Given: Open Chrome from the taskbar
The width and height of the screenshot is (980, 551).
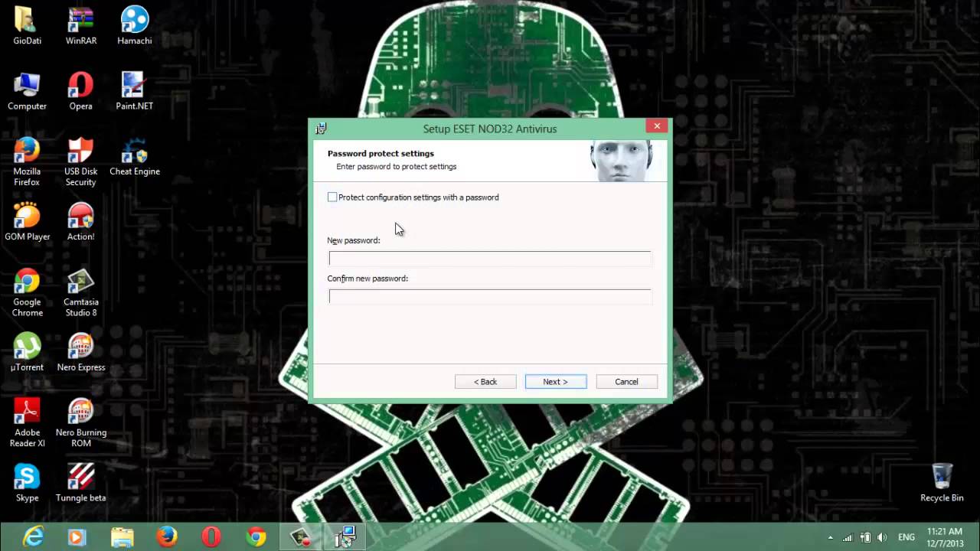Looking at the screenshot, I should 256,537.
